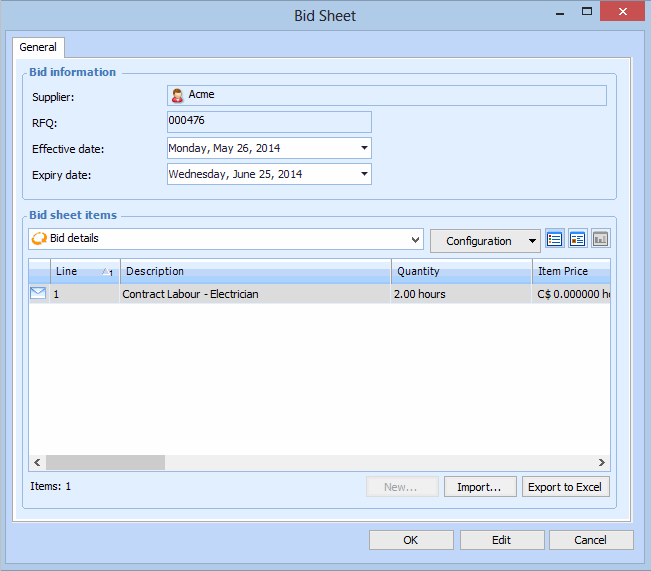The image size is (651, 571).
Task: Expand the Expiry date picker
Action: pyautogui.click(x=364, y=174)
